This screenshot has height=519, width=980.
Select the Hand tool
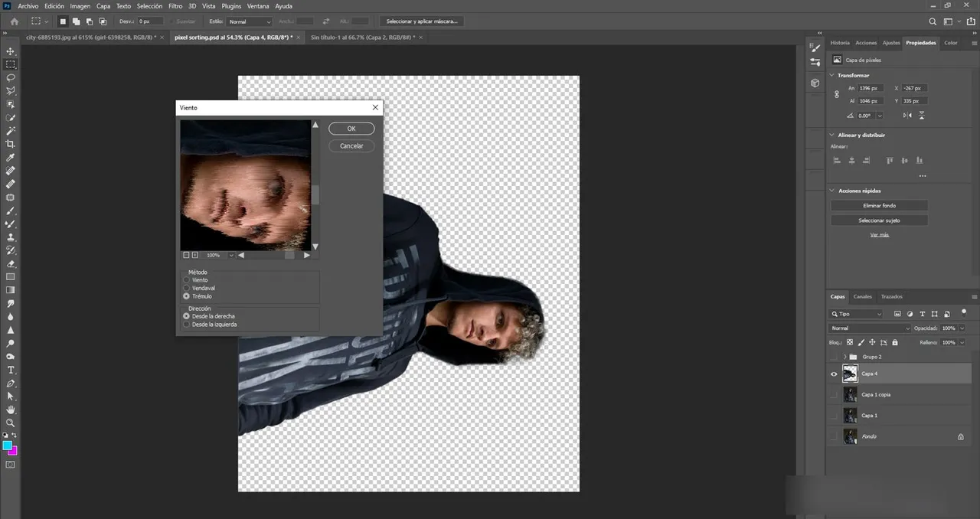[x=11, y=410]
